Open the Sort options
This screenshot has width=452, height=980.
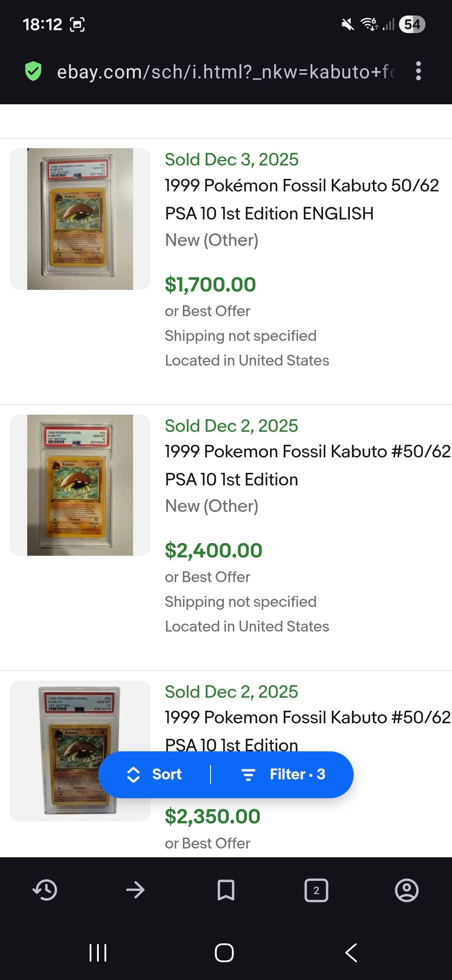155,774
